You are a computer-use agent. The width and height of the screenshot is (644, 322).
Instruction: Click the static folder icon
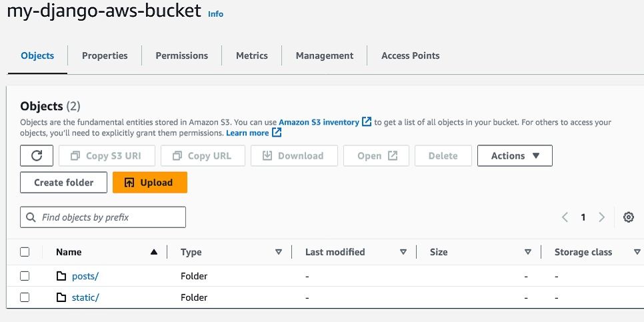tap(61, 297)
